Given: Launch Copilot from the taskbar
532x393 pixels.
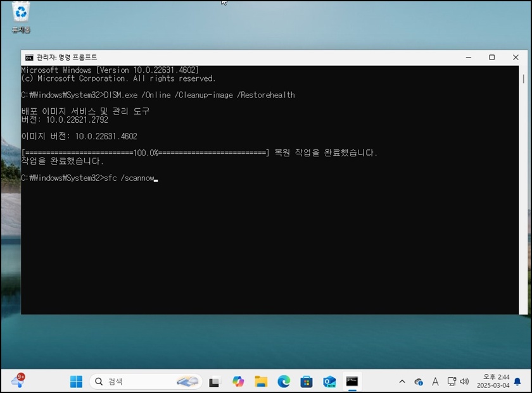Looking at the screenshot, I should point(238,382).
